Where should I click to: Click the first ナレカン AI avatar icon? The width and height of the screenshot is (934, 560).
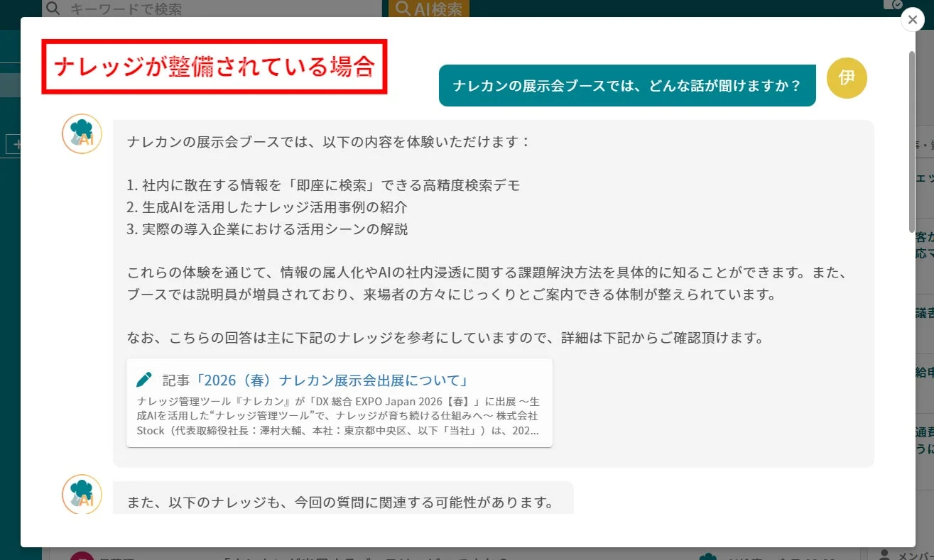coord(81,133)
